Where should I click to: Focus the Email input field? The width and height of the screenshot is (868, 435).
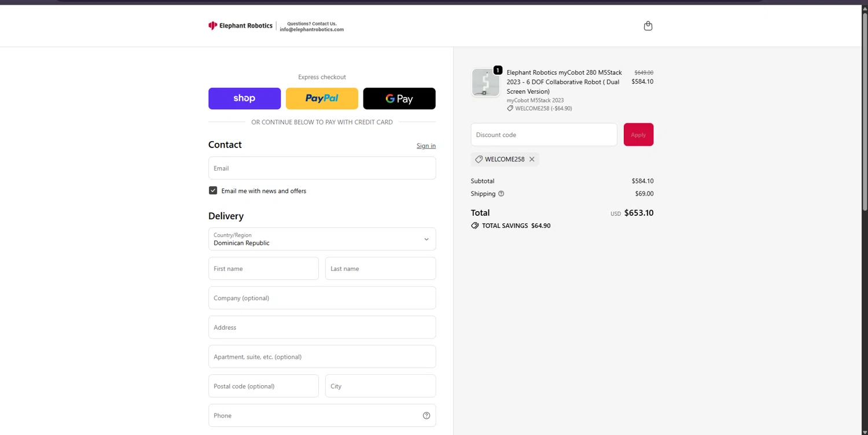pos(322,168)
